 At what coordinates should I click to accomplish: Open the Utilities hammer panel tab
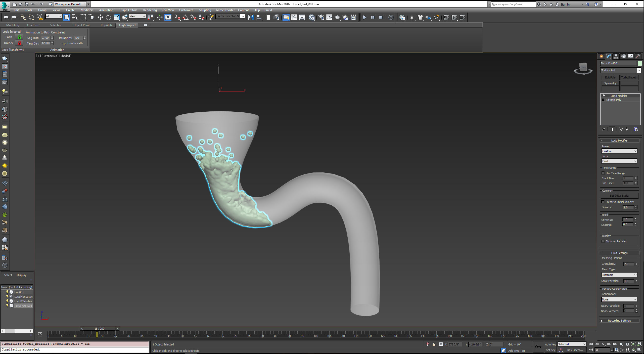point(638,56)
